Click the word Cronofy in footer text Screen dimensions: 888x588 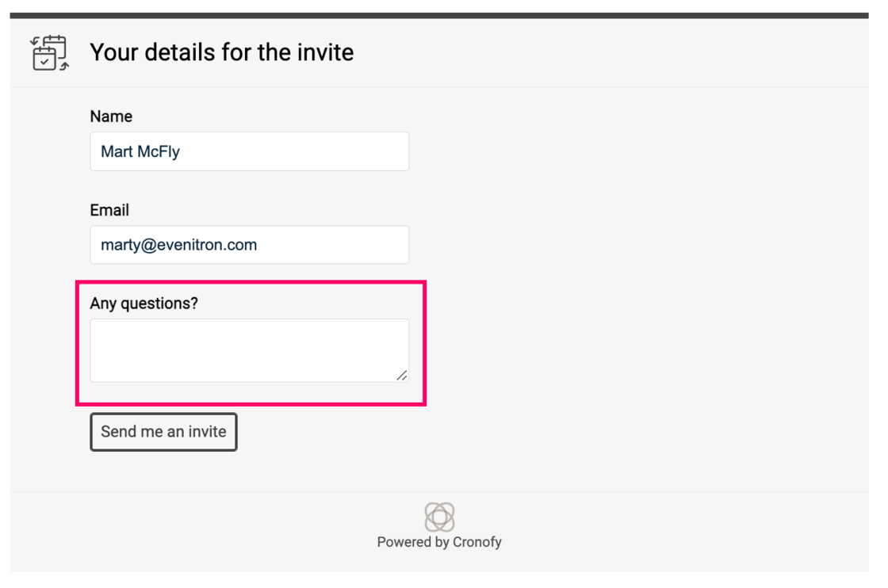coord(477,542)
